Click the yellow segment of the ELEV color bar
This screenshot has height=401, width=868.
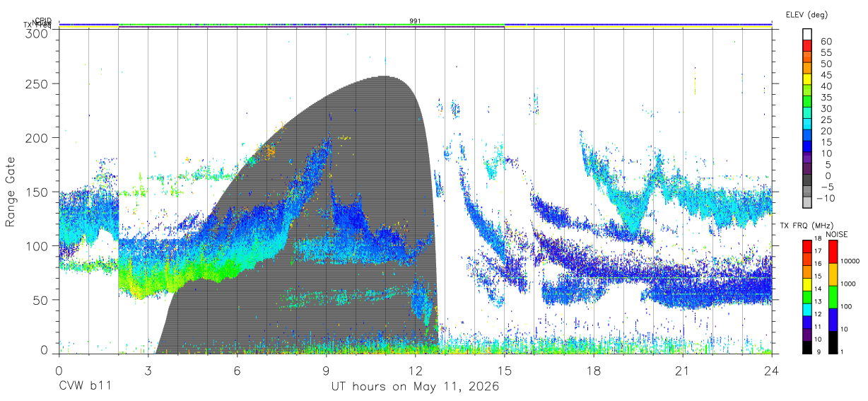tap(808, 80)
